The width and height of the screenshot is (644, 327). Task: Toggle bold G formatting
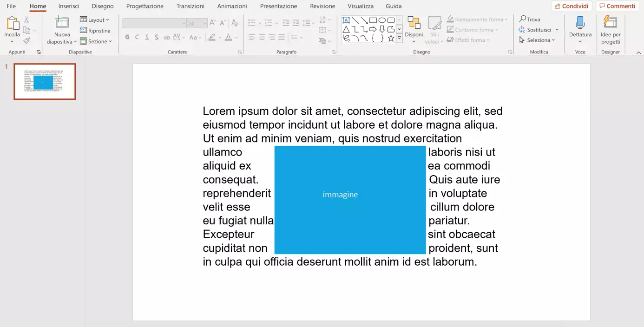click(127, 37)
